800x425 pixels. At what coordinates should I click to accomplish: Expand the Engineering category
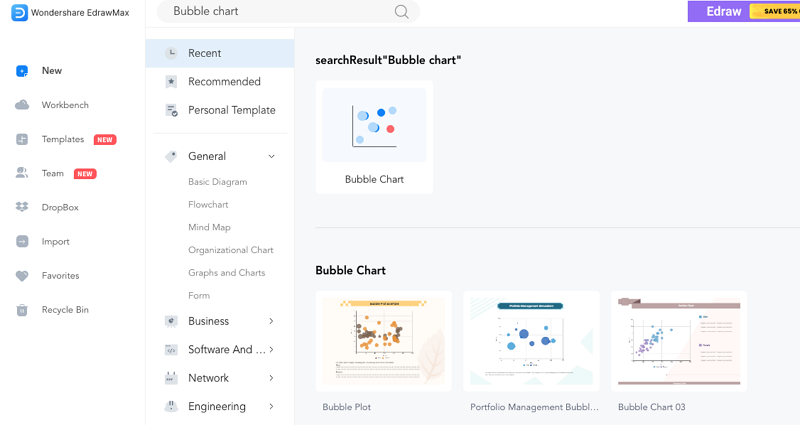tap(271, 406)
